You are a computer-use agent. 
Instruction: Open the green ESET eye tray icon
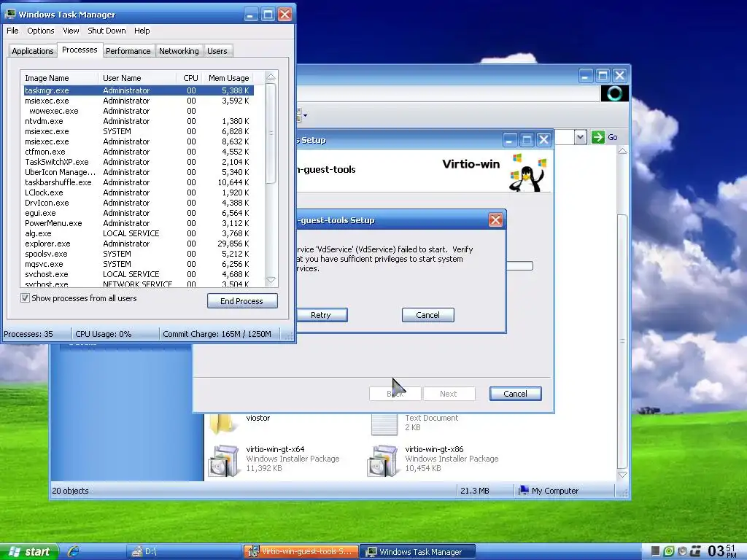(669, 551)
